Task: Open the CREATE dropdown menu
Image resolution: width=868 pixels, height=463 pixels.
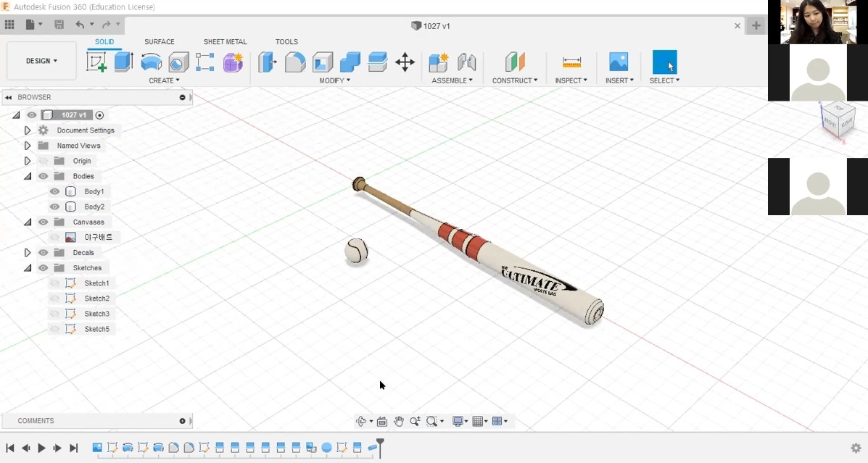Action: tap(164, 80)
